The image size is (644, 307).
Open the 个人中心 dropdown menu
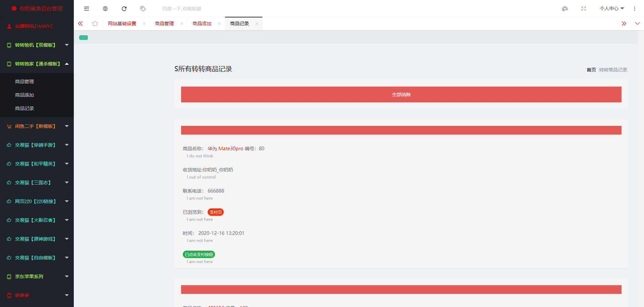click(x=611, y=9)
